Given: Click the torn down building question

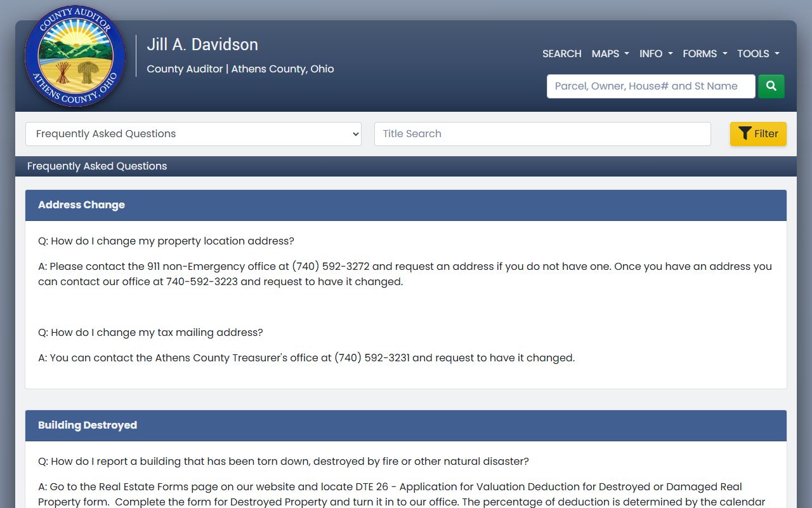Looking at the screenshot, I should coord(283,462).
